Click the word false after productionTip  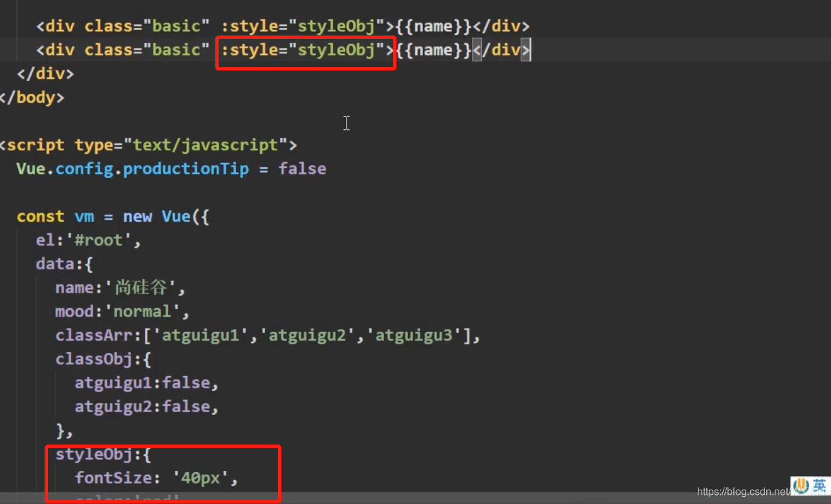point(302,169)
